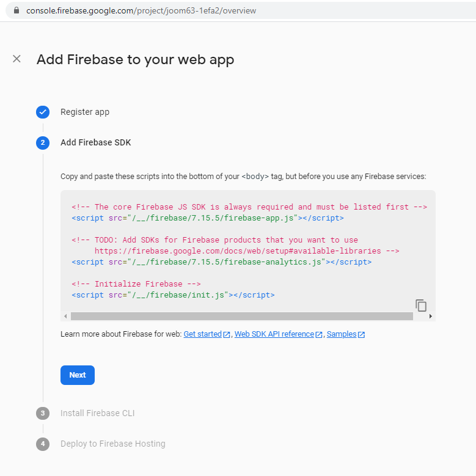Click external link icon beside Samples
This screenshot has height=476, width=476.
tap(362, 335)
